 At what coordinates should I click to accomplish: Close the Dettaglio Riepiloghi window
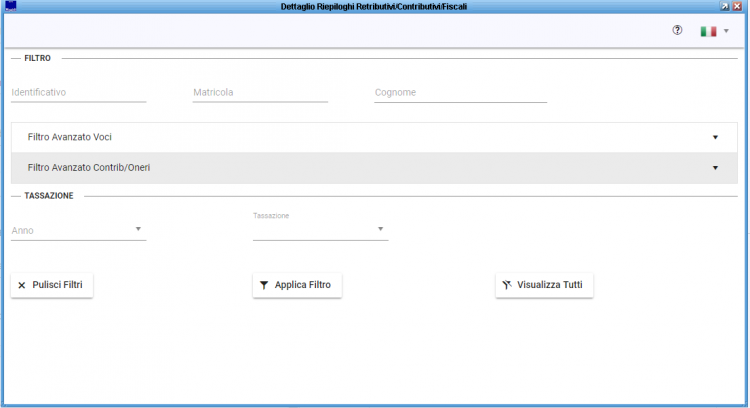pyautogui.click(x=738, y=6)
